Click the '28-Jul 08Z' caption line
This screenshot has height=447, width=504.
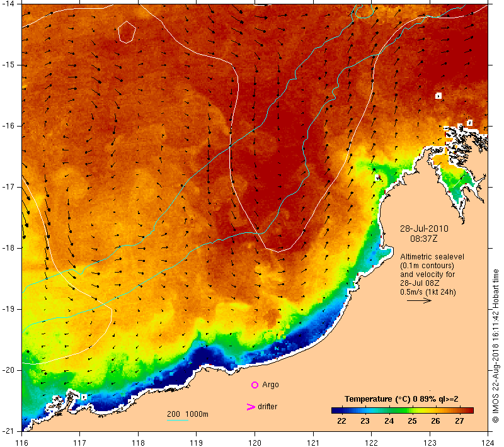coord(420,283)
